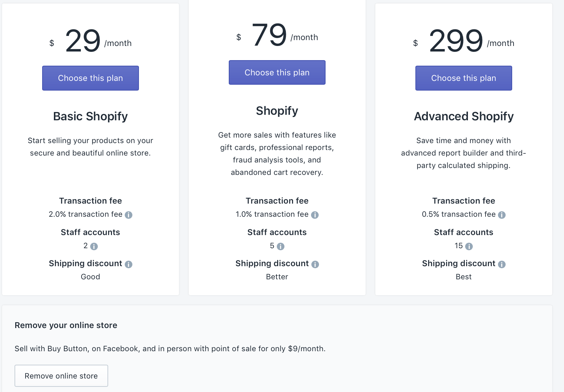Open info icon next to 5 staff accounts
The height and width of the screenshot is (392, 564).
click(281, 246)
